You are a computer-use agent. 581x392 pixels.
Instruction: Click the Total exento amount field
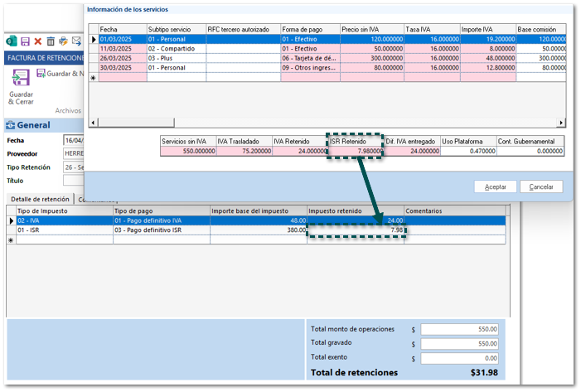pos(460,357)
